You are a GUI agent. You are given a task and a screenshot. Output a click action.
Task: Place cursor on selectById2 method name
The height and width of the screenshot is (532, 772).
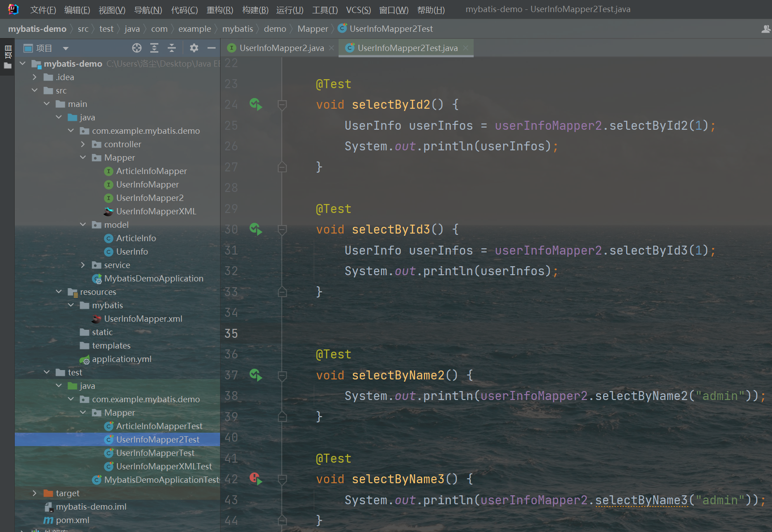tap(391, 104)
